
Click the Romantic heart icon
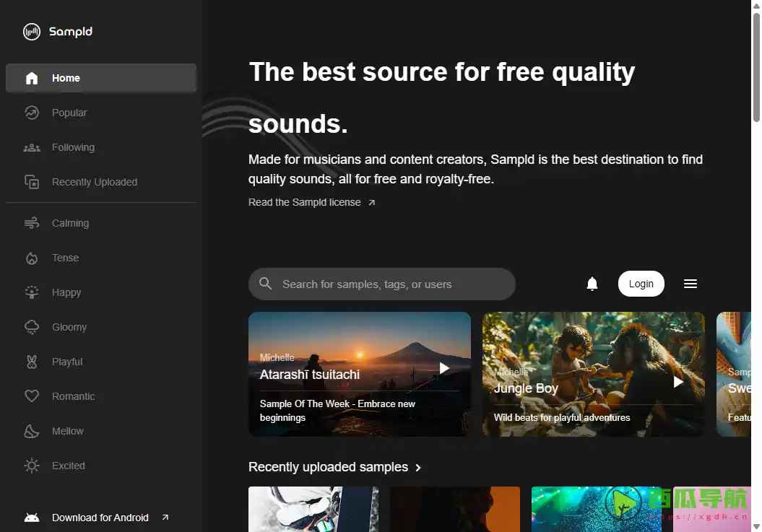(x=32, y=396)
